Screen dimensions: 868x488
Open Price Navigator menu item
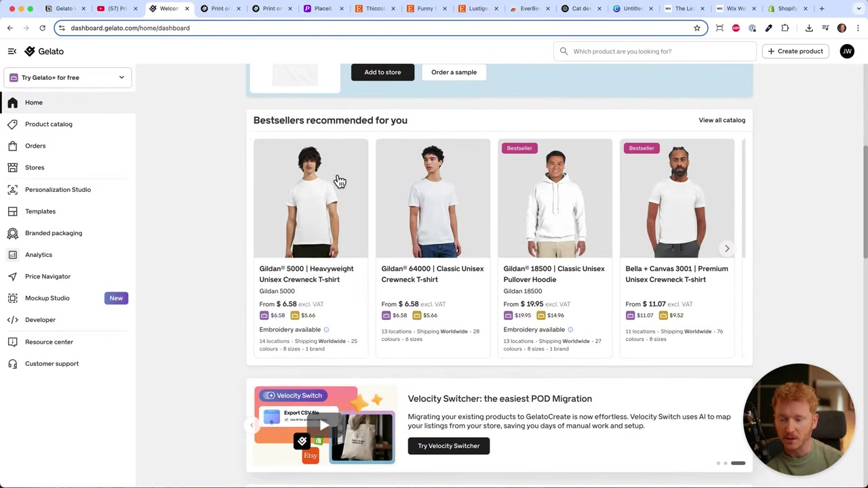pyautogui.click(x=47, y=277)
